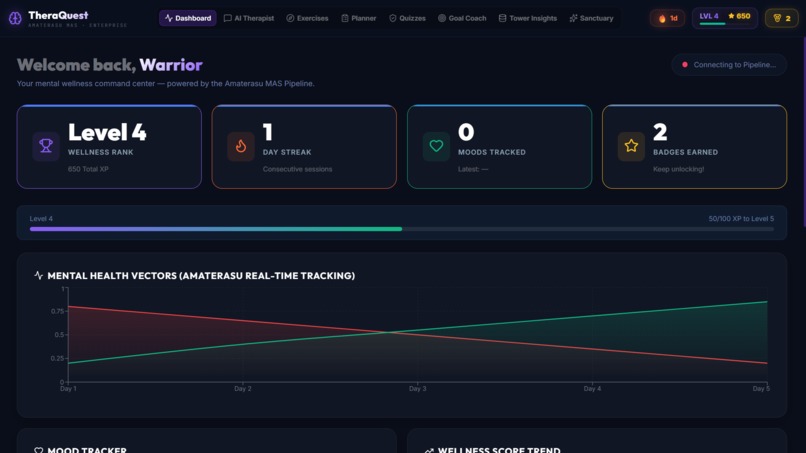Click the 650 Total XP text
The height and width of the screenshot is (453, 806).
pyautogui.click(x=88, y=169)
